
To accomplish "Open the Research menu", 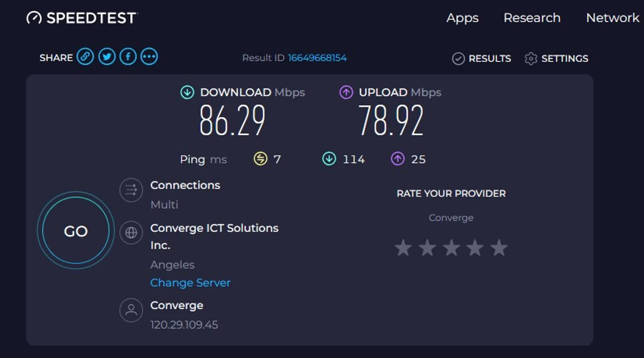I will [x=532, y=18].
